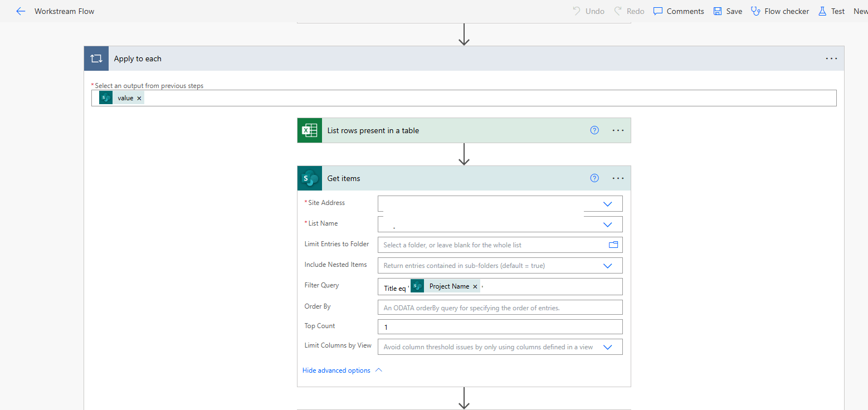Click the SharePoint icon in Project Name token
Image resolution: width=868 pixels, height=410 pixels.
click(x=417, y=286)
